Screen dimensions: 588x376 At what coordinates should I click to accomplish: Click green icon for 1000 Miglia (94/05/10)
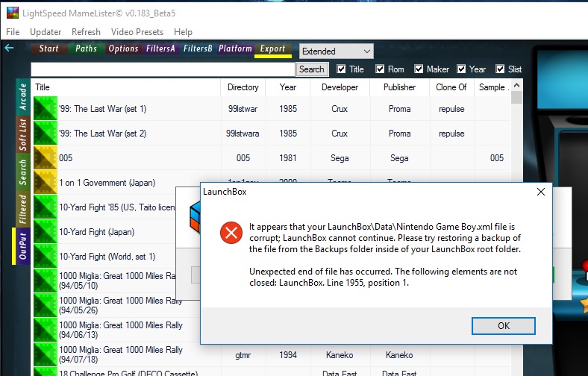pos(46,281)
